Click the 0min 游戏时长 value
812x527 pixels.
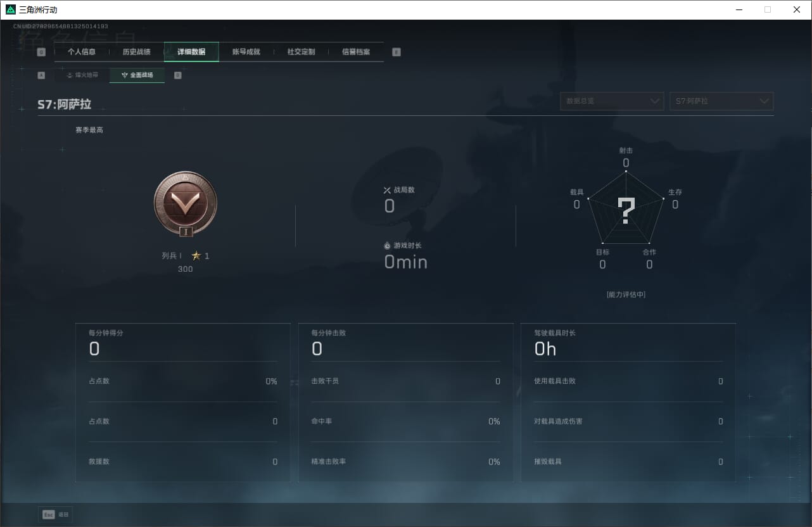[x=406, y=262]
